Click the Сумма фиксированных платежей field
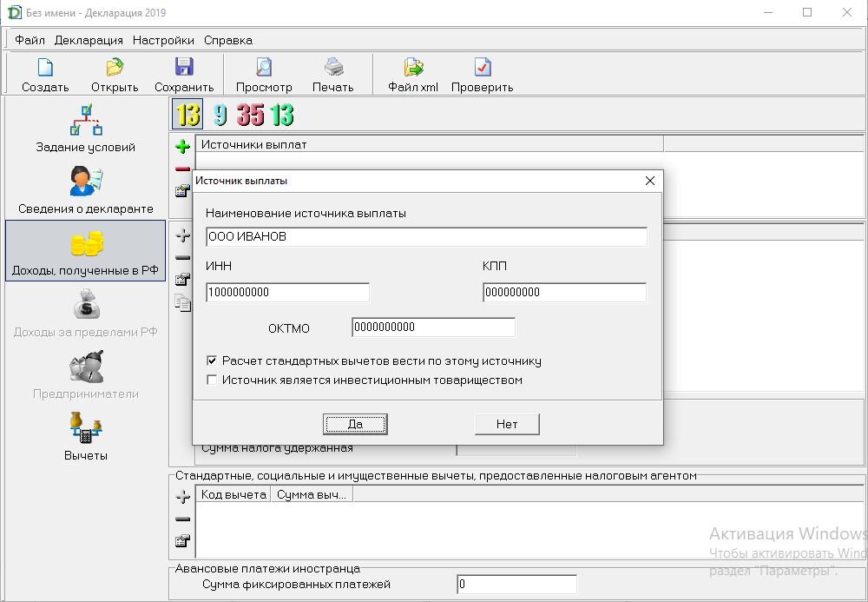868x602 pixels. pyautogui.click(x=517, y=584)
